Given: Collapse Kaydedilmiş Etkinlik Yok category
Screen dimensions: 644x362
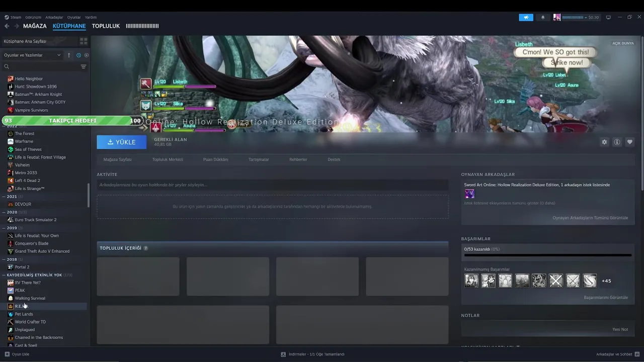Looking at the screenshot, I should pyautogui.click(x=4, y=275).
